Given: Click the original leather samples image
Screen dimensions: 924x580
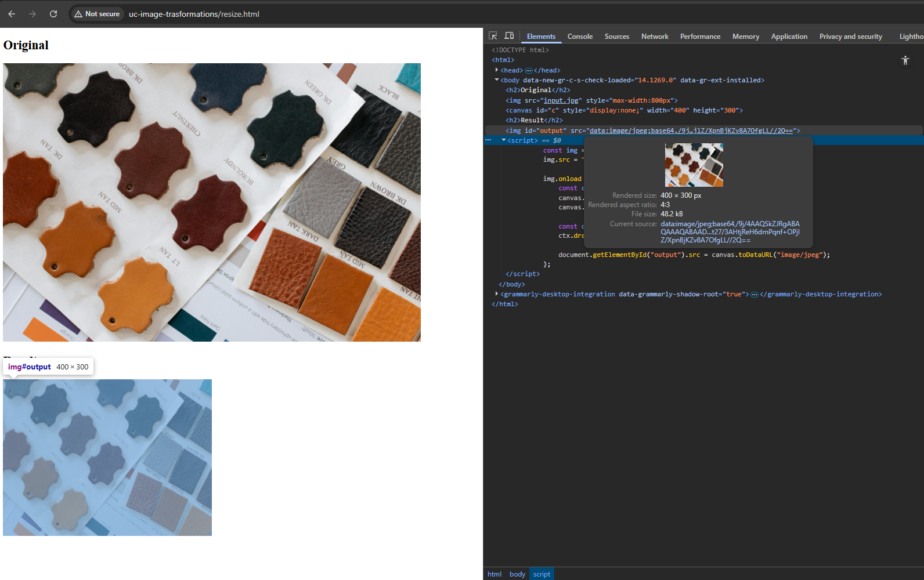Looking at the screenshot, I should tap(212, 202).
